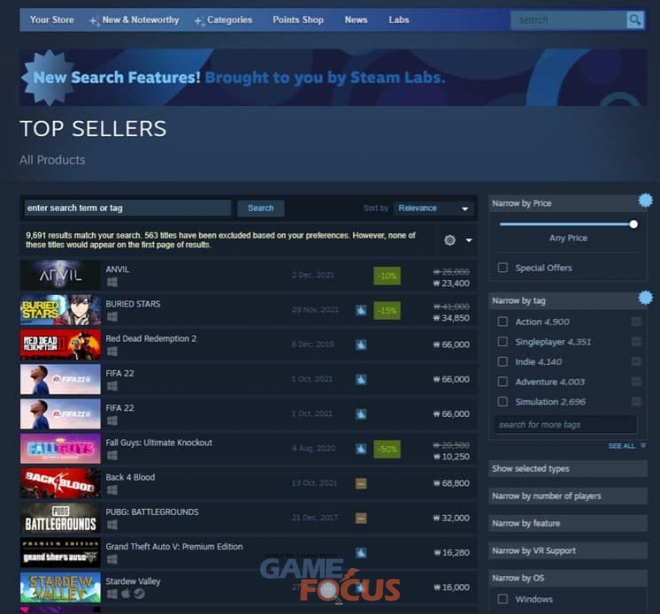This screenshot has height=614, width=660.
Task: Click the Narrow by tag gear badge
Action: (645, 298)
